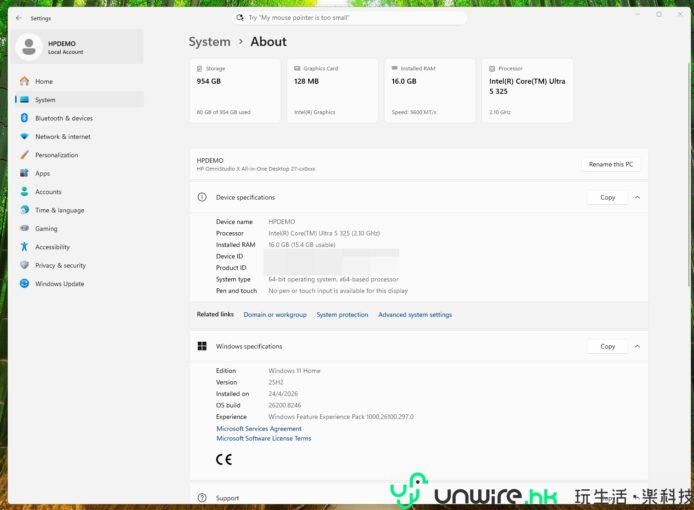Click the HP OmniStudio X All-in-One model text
694x510 pixels.
pos(256,169)
